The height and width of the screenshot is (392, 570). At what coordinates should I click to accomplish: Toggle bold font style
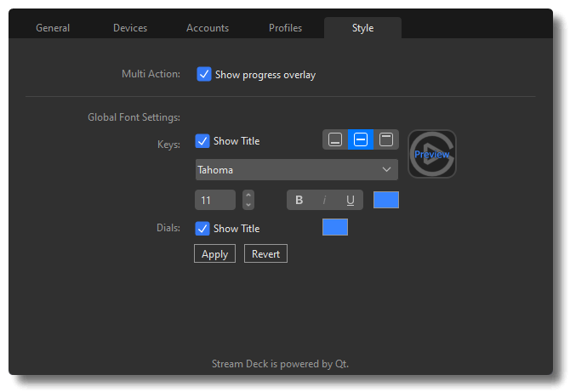click(299, 200)
